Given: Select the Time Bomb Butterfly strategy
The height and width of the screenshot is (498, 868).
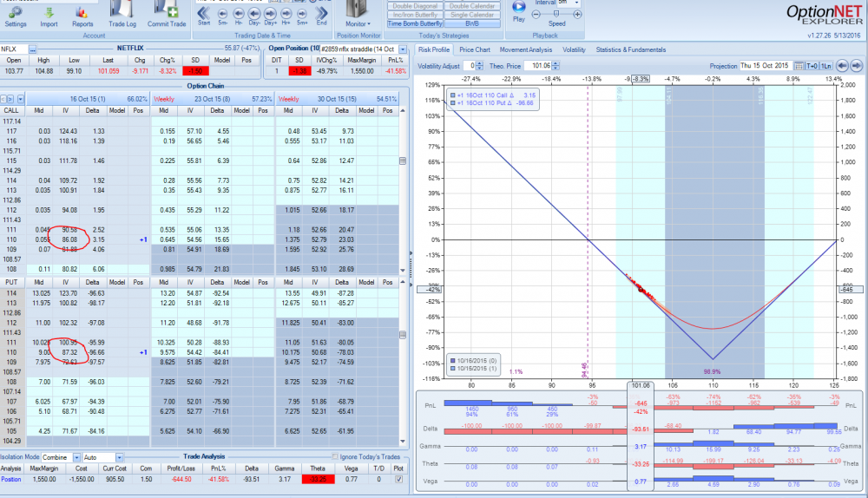Looking at the screenshot, I should (415, 23).
